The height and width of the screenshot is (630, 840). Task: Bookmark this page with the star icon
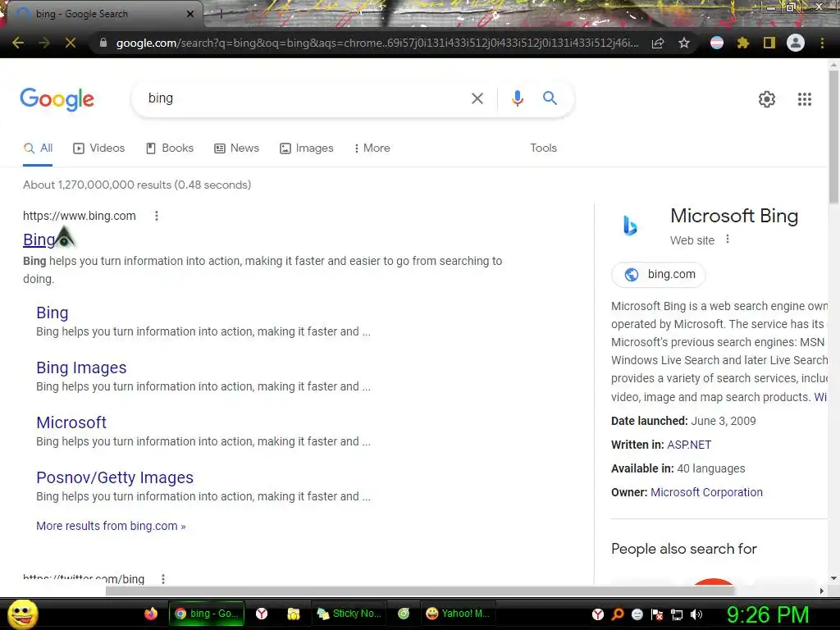684,43
